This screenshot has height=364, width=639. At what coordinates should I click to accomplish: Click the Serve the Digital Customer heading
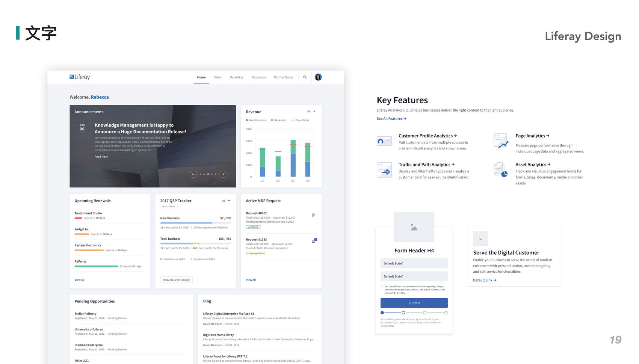point(506,253)
